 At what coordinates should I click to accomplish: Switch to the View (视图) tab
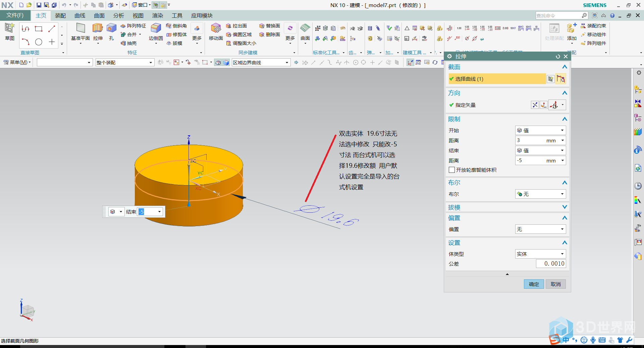138,16
